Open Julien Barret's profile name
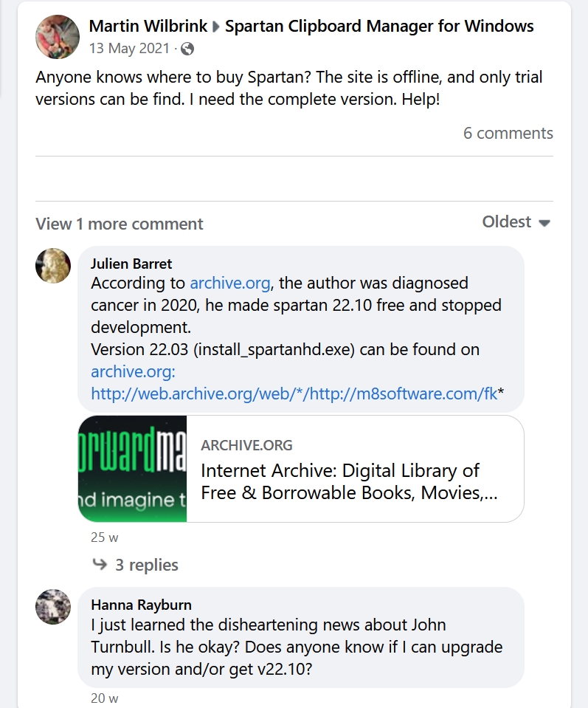Screen dimensions: 588x708 tap(131, 264)
